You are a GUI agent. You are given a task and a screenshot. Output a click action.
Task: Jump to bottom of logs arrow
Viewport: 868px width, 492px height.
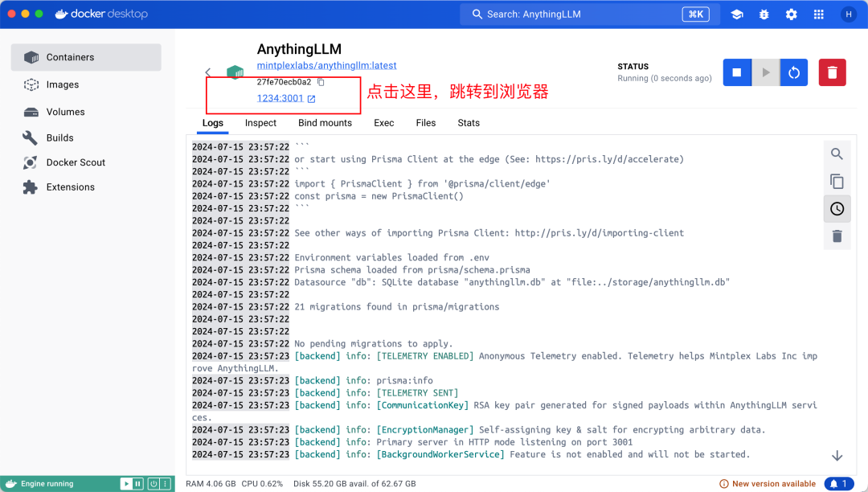837,456
